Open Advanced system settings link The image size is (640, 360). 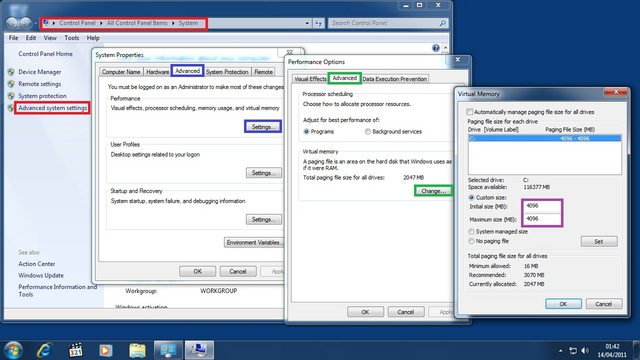pyautogui.click(x=53, y=108)
